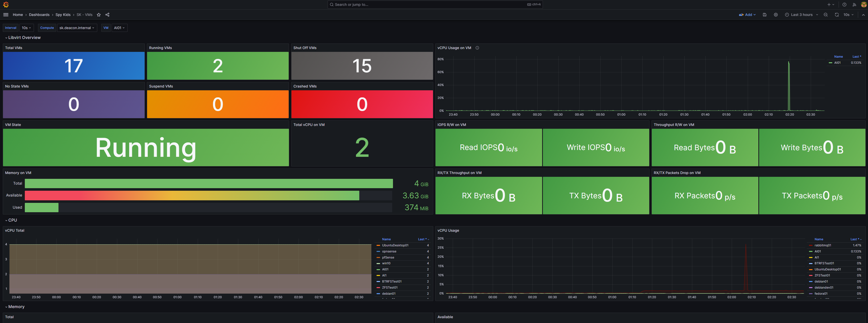Sort vCPU Usage on VM legend by Last * header

[x=857, y=56]
